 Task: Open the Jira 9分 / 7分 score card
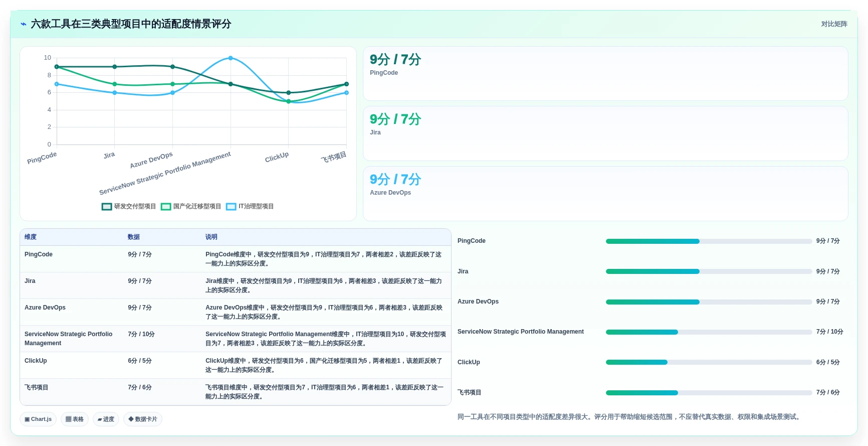coord(605,133)
